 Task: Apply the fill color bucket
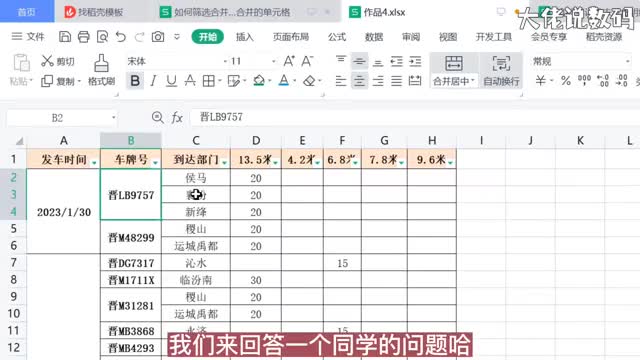[259, 81]
